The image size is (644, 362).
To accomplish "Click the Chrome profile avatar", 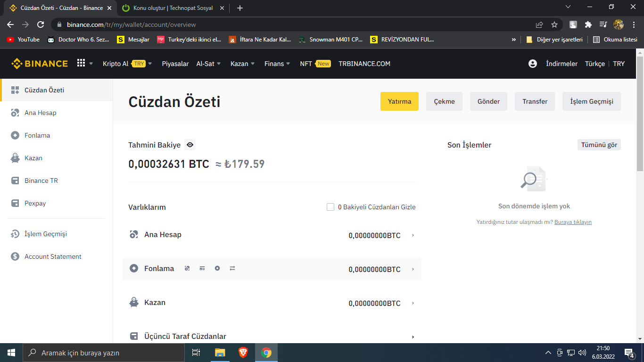I will [619, 25].
